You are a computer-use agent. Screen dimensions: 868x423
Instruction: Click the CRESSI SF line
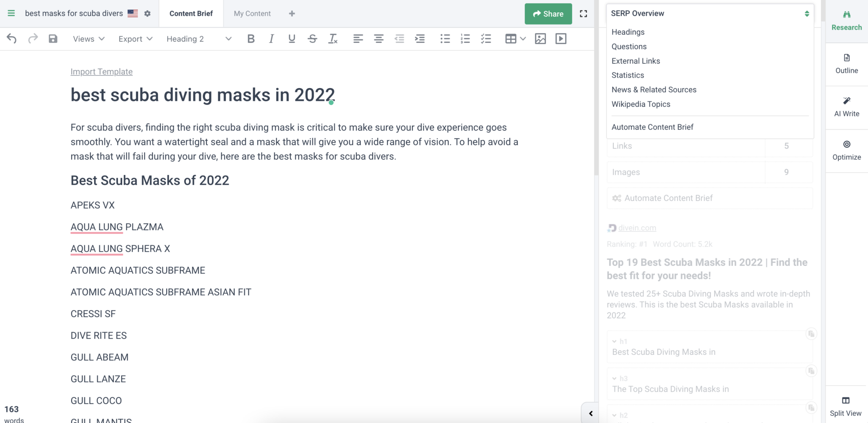point(93,314)
